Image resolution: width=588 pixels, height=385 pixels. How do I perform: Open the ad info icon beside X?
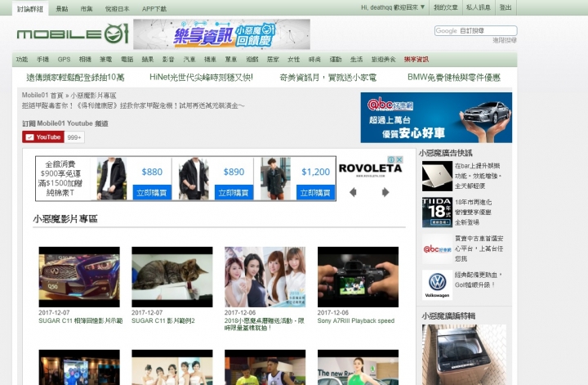click(391, 159)
